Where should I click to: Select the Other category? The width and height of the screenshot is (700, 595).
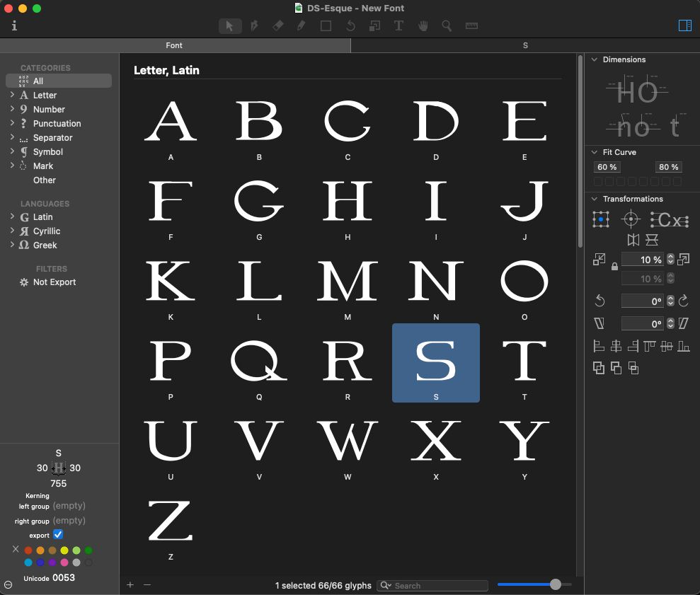click(59, 180)
